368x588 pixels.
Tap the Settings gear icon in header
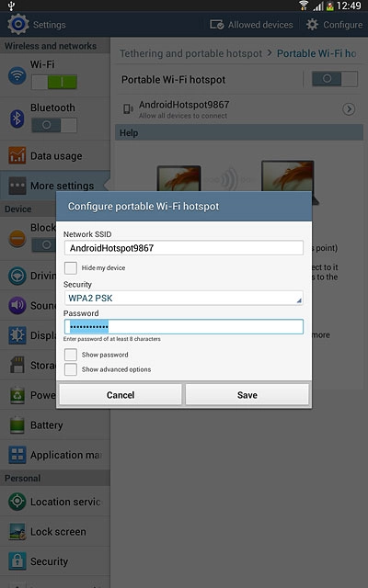click(x=17, y=25)
